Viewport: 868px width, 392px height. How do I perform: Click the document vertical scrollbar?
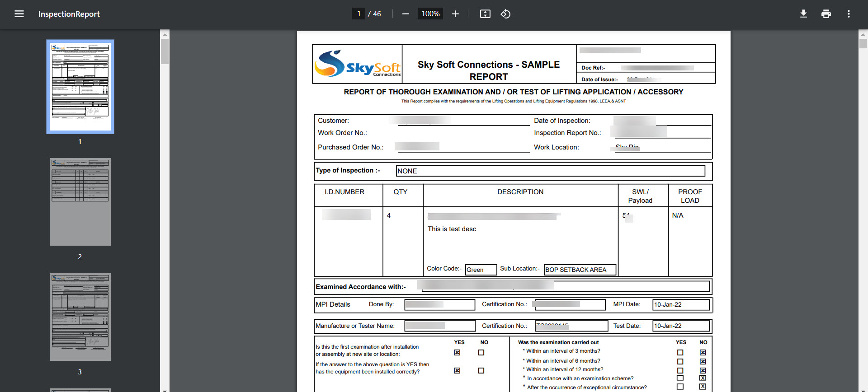[x=863, y=44]
